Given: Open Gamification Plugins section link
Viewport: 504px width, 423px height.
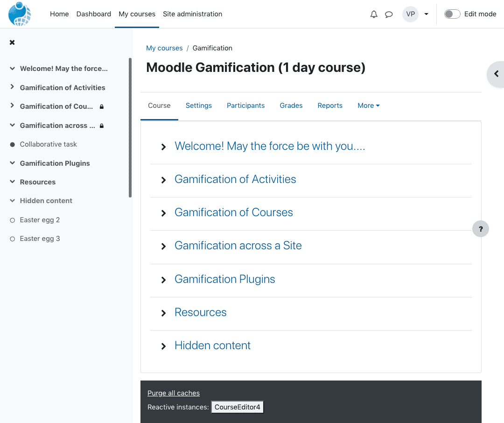Looking at the screenshot, I should pyautogui.click(x=224, y=279).
